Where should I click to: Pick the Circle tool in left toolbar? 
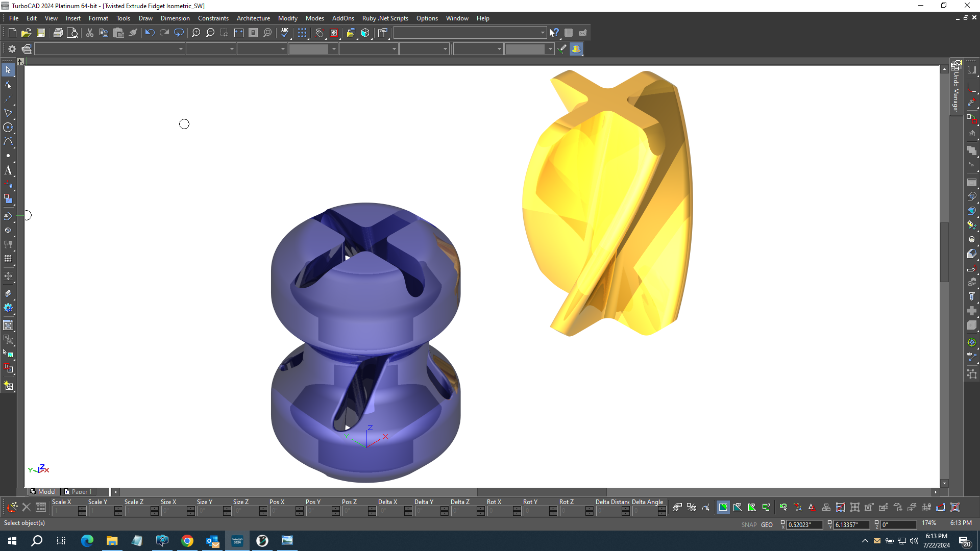coord(8,128)
